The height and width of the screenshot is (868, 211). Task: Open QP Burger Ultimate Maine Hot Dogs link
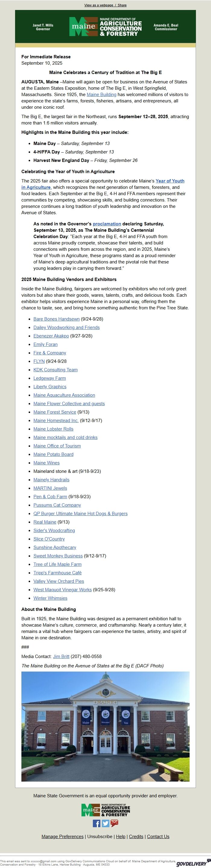click(x=80, y=513)
